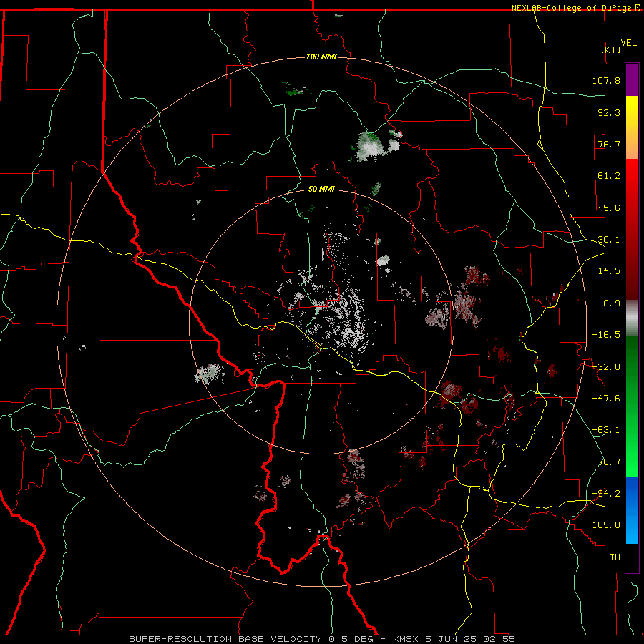644x644 pixels.
Task: Select the -63.1 scale value
Action: [606, 430]
